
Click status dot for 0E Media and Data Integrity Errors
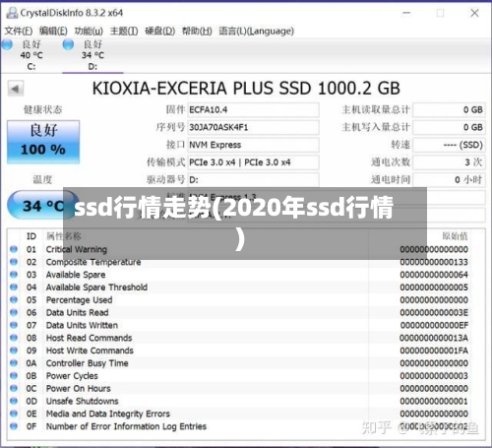pyautogui.click(x=14, y=414)
